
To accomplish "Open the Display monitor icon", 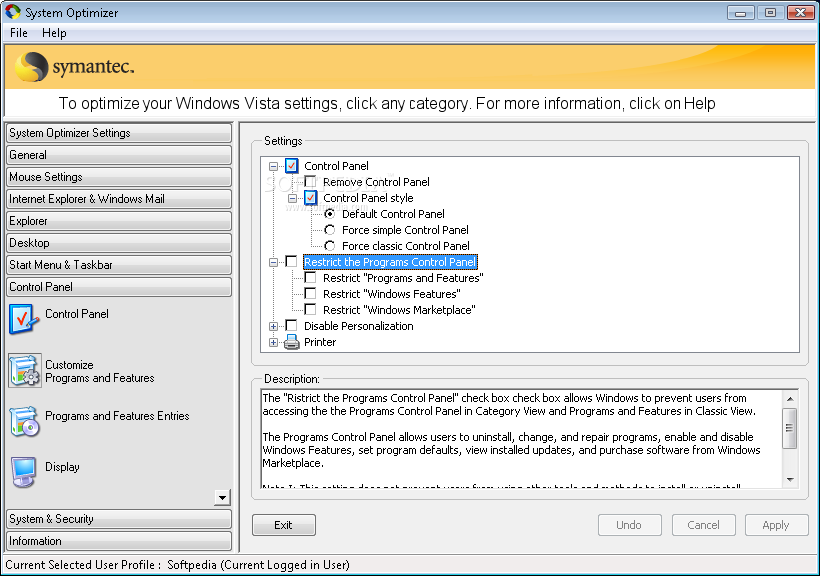I will click(x=24, y=472).
